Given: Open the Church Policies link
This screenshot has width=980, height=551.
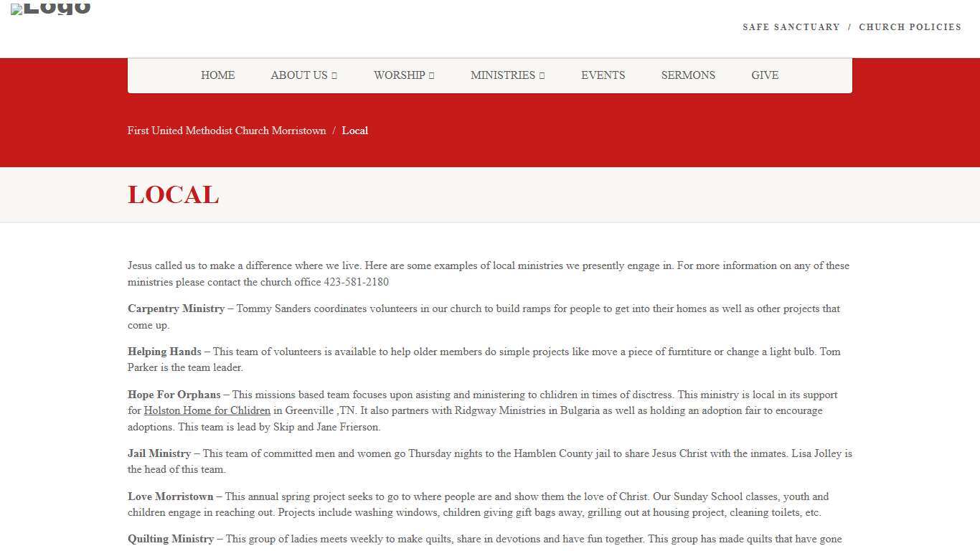Looking at the screenshot, I should pos(910,27).
